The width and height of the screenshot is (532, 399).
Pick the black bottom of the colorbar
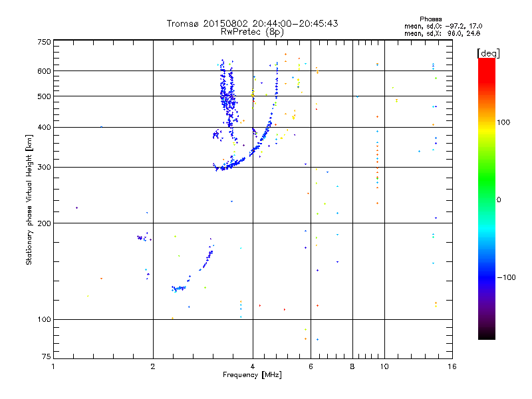point(487,334)
